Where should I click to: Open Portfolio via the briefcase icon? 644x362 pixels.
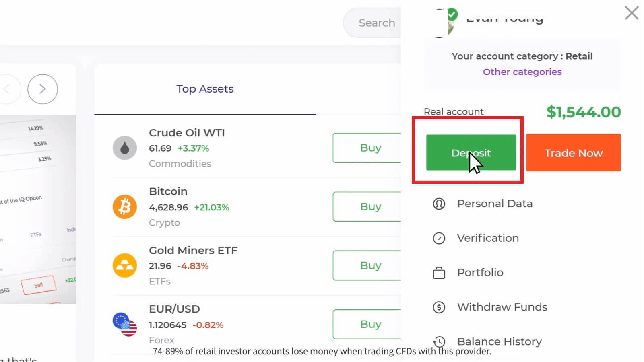click(x=440, y=272)
